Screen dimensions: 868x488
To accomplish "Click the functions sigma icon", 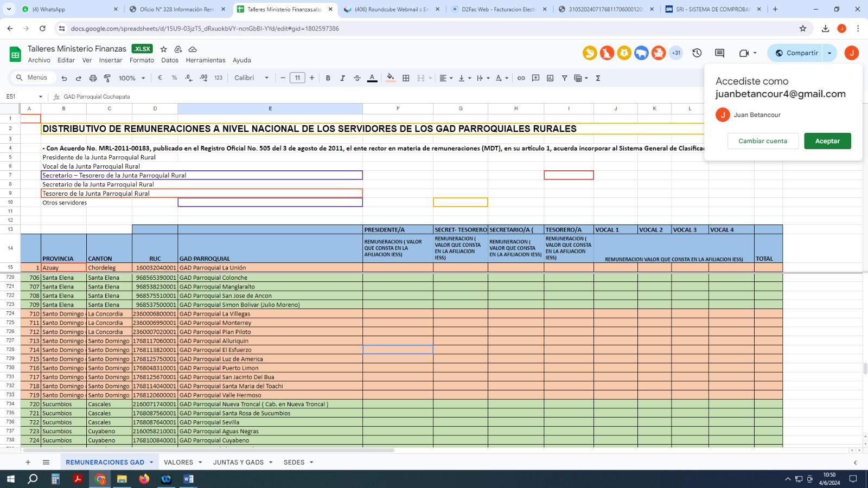I will 598,78.
